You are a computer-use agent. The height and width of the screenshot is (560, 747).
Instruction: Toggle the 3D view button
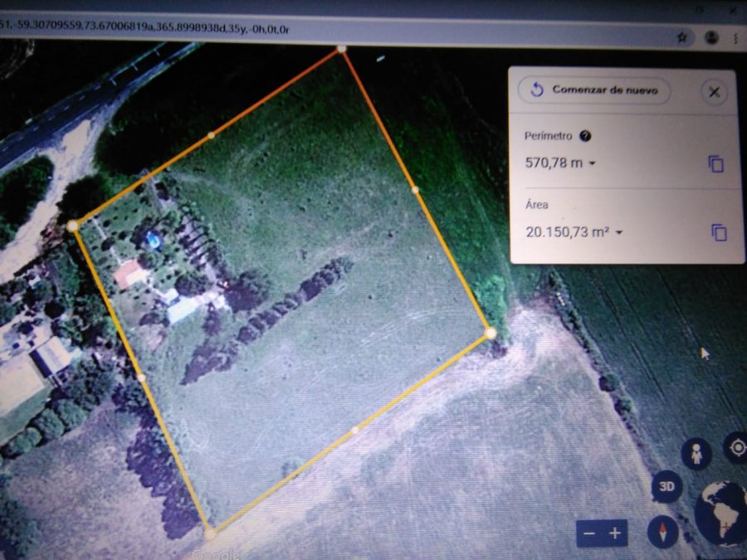(x=666, y=486)
